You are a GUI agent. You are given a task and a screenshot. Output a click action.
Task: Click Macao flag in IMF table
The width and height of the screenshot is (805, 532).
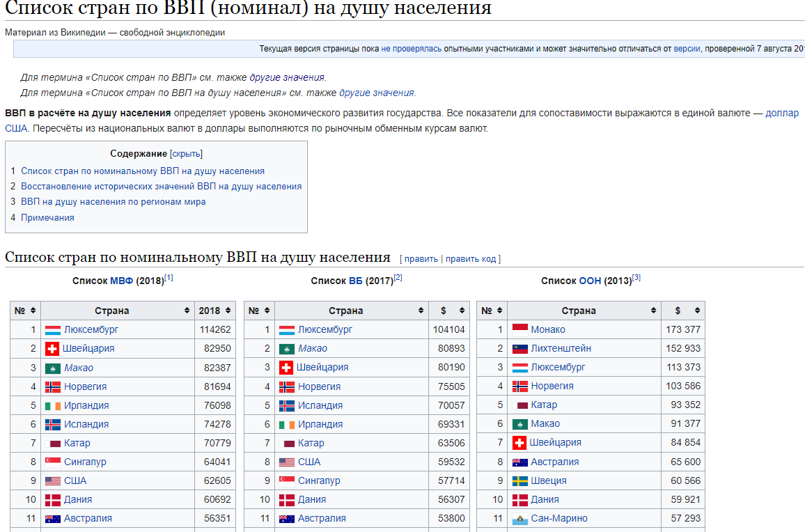point(52,368)
